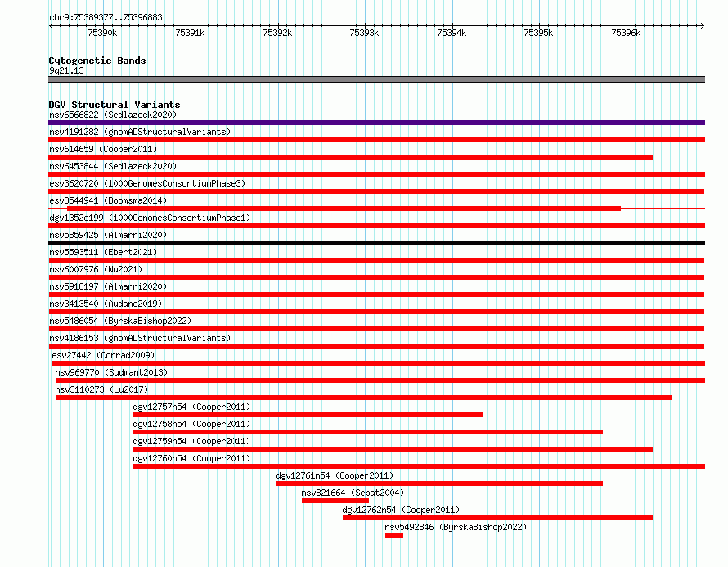
Task: Open nsv4186153 (gnomADStructuralVariants) variant
Action: pyautogui.click(x=140, y=338)
